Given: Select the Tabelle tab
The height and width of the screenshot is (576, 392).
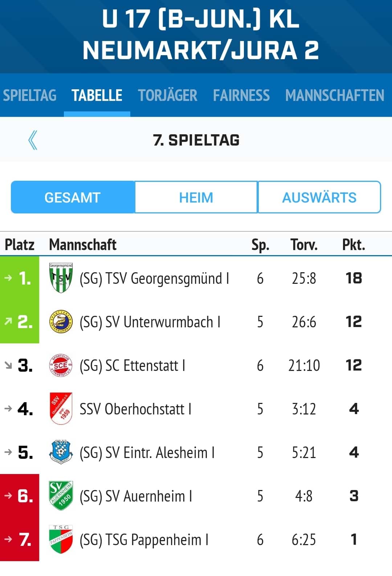Looking at the screenshot, I should (x=97, y=95).
